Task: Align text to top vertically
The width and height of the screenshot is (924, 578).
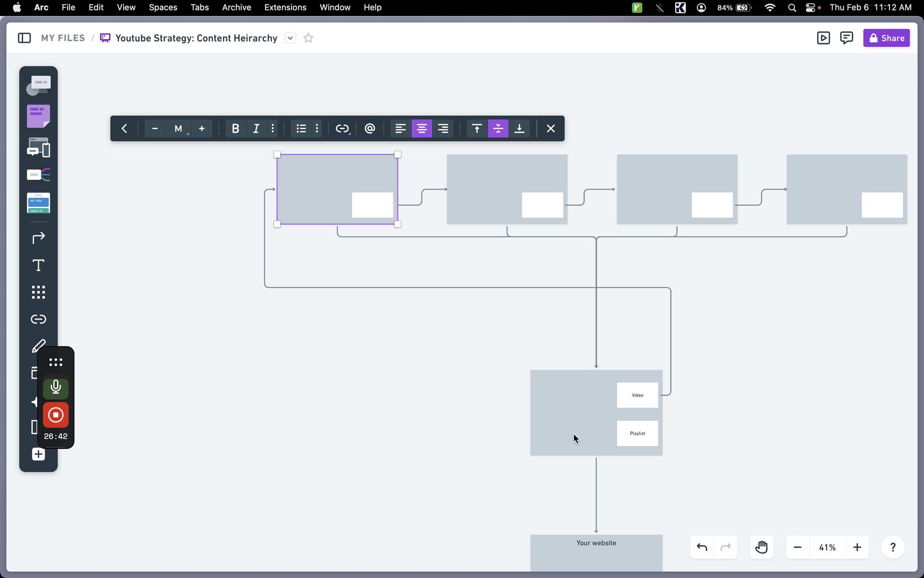Action: (476, 128)
